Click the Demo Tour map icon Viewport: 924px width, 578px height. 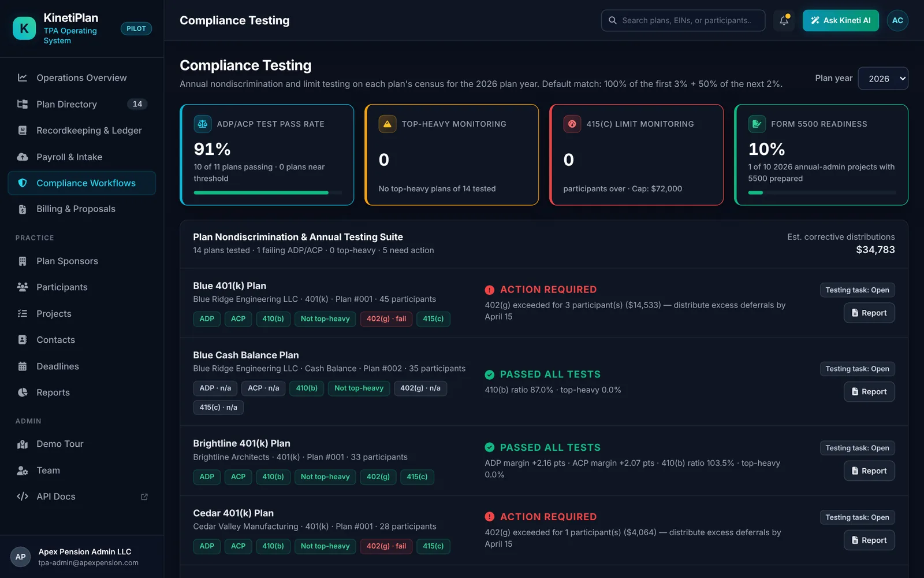23,444
